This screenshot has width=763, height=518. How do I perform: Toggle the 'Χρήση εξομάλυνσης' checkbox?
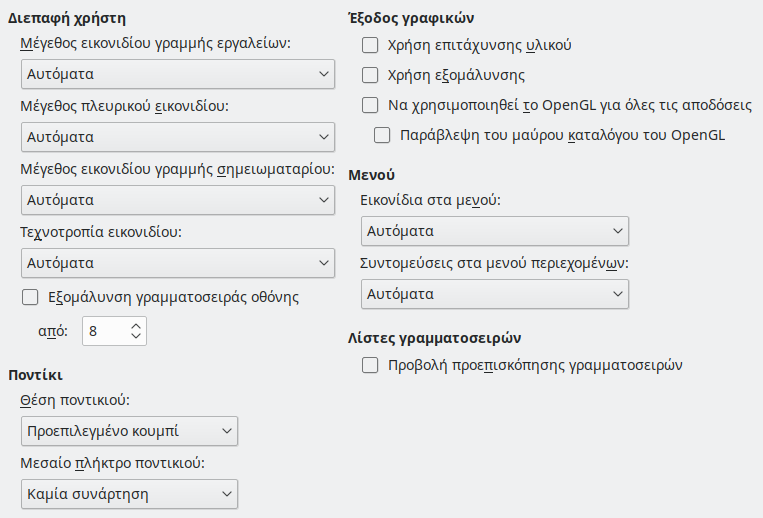[370, 75]
